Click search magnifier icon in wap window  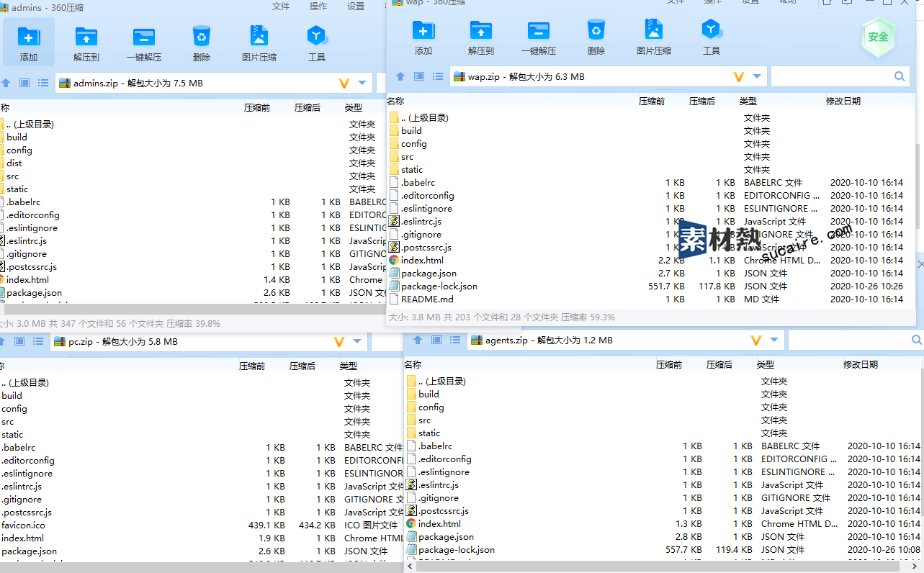click(900, 76)
